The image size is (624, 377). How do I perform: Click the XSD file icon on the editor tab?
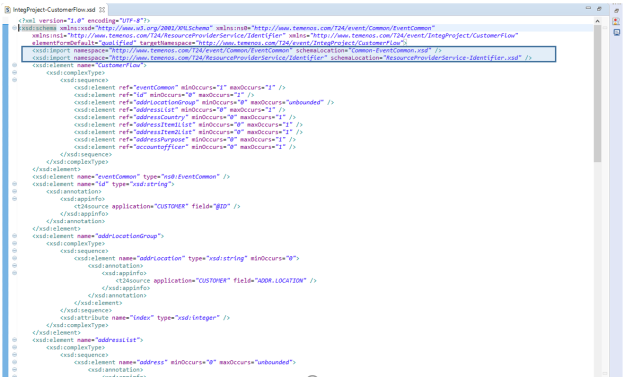(8, 10)
